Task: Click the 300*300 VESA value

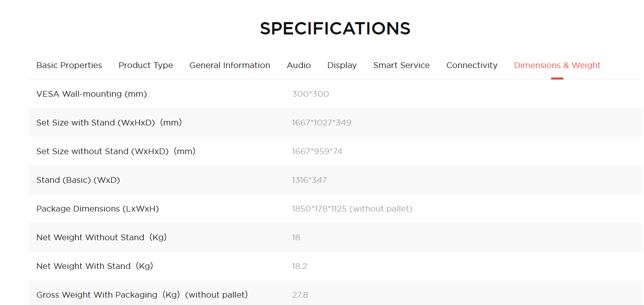Action: pos(310,94)
